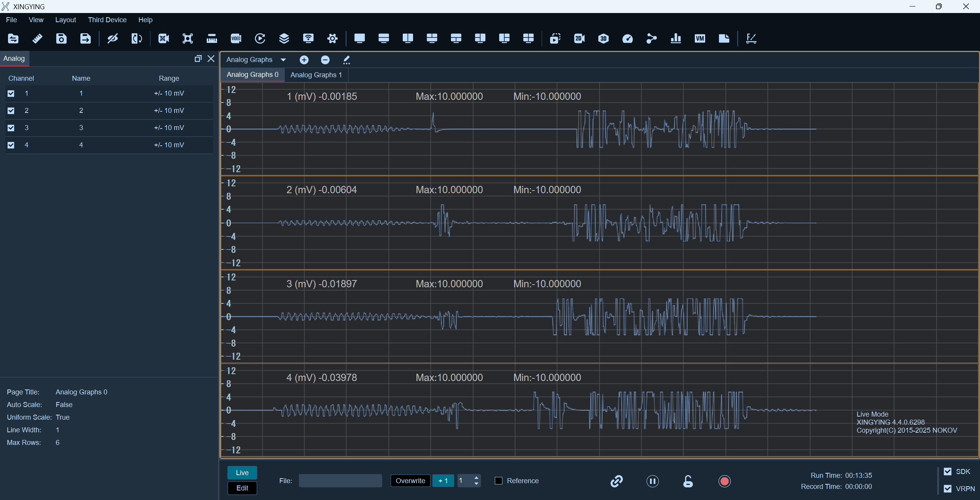The height and width of the screenshot is (500, 980).
Task: Uncheck channel 1 checkbox
Action: (11, 93)
